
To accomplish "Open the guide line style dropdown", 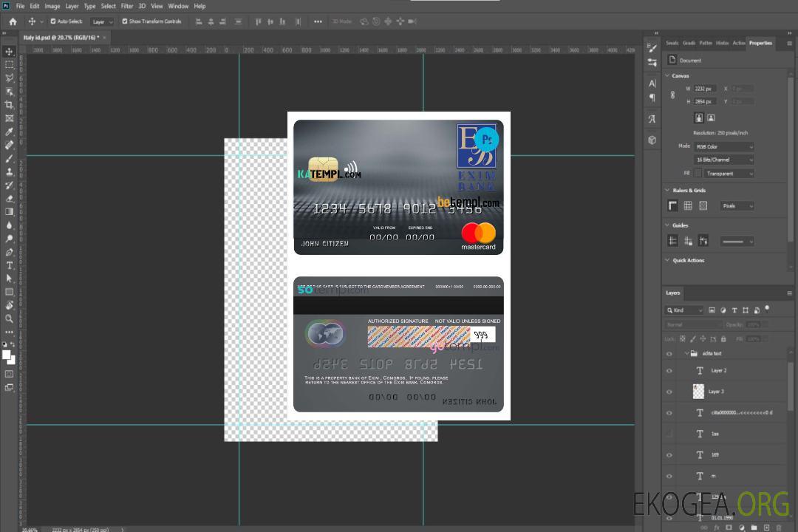I will (737, 242).
